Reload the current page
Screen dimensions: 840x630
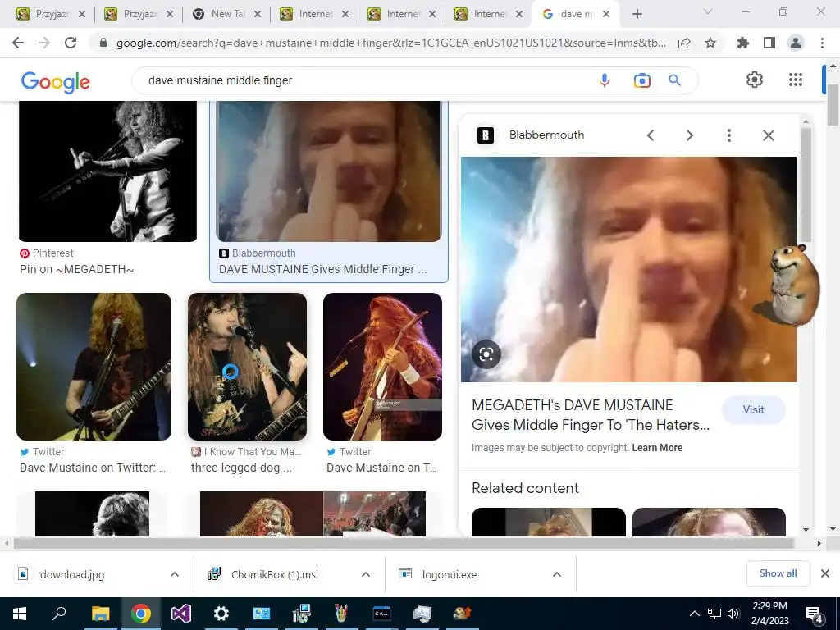pos(71,43)
